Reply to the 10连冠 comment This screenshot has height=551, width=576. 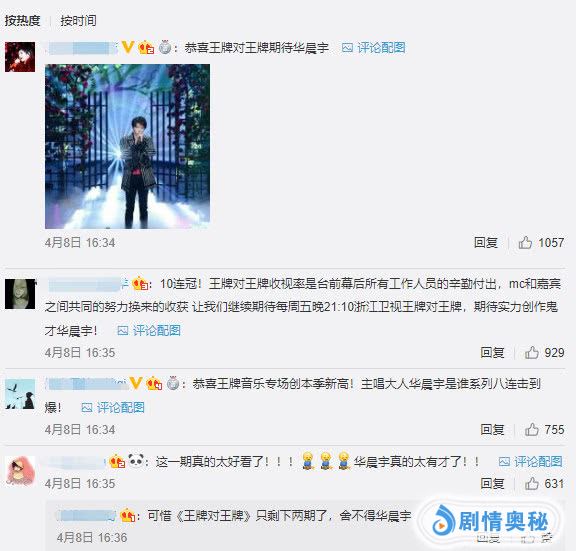coord(492,353)
